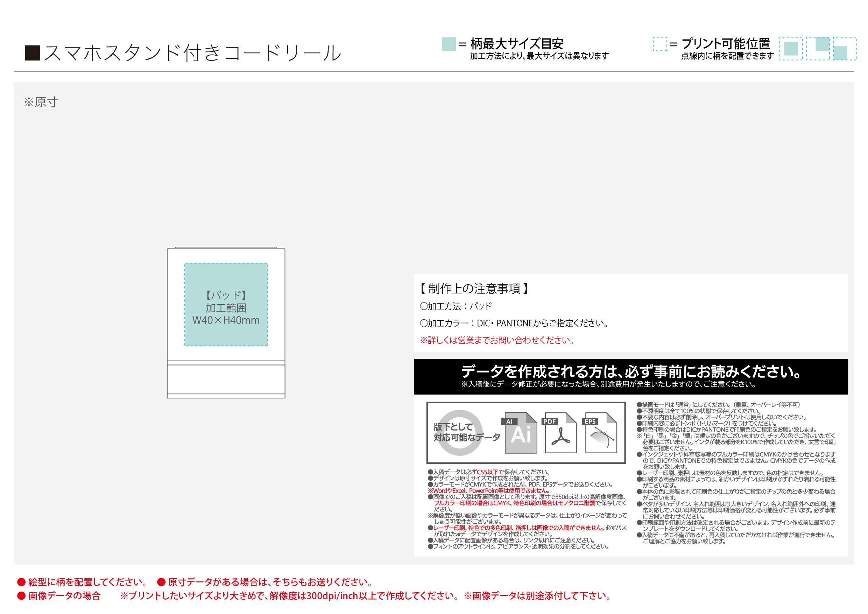868x614 pixels.
Task: Click the red CS5以下 text
Action: pos(488,472)
